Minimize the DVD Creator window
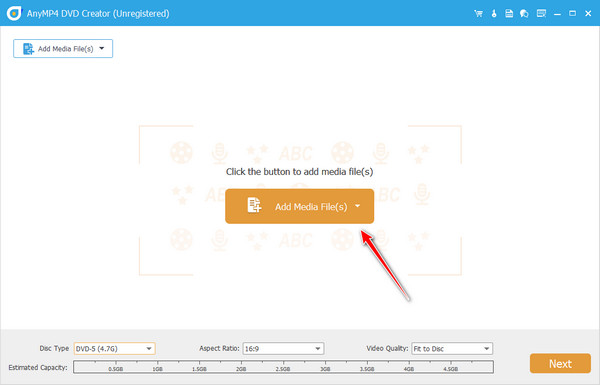 click(x=557, y=14)
